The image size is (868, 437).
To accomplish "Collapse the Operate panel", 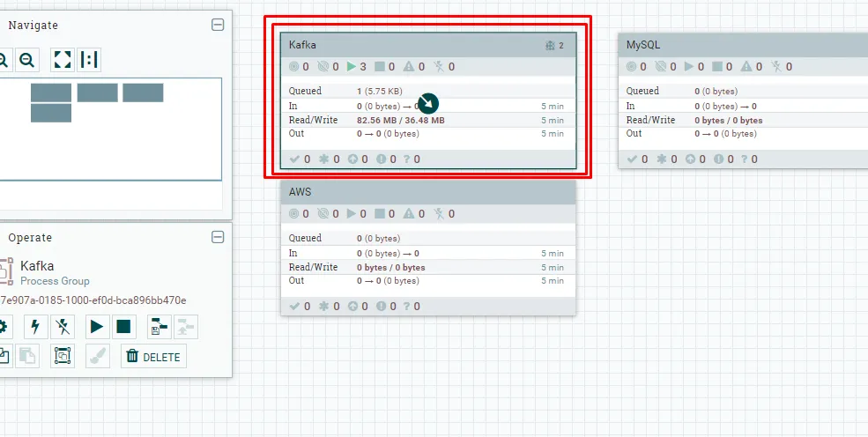I will [x=219, y=237].
